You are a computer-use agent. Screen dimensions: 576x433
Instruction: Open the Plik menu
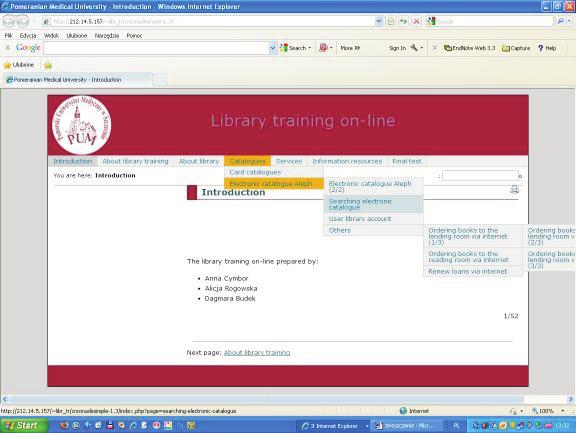click(x=8, y=36)
